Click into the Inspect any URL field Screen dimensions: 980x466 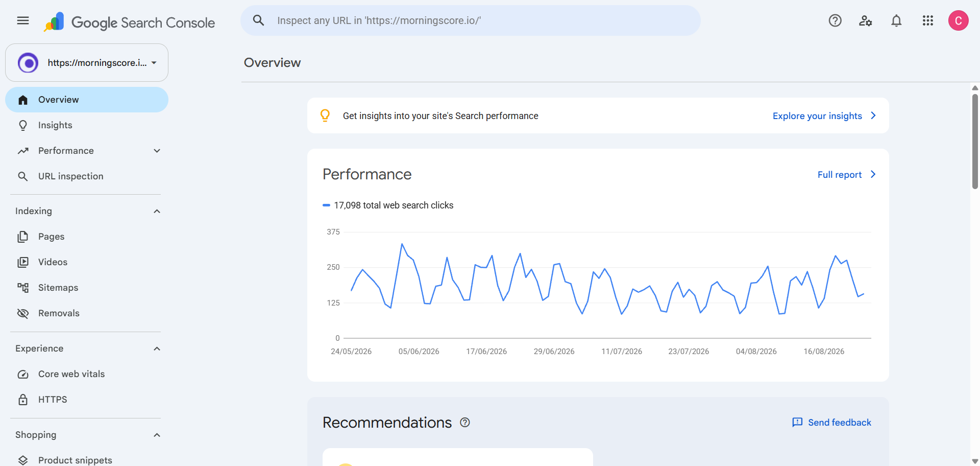pos(471,20)
